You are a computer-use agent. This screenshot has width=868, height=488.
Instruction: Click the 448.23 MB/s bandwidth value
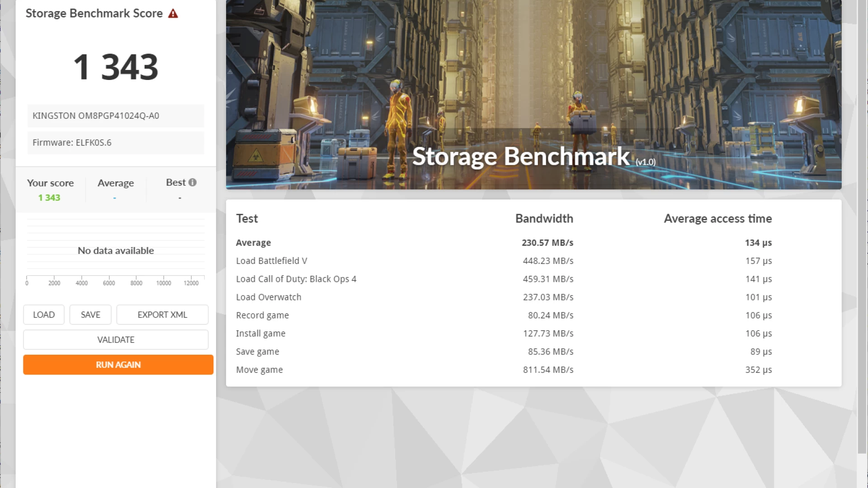(x=548, y=261)
